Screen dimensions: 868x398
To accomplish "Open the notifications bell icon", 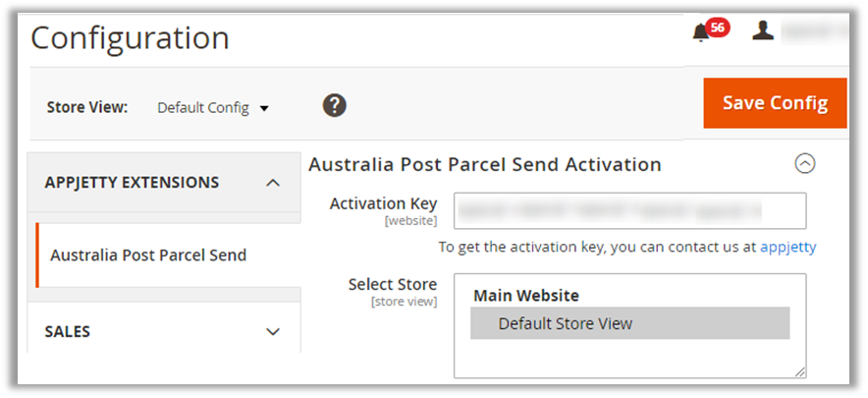I will point(700,32).
